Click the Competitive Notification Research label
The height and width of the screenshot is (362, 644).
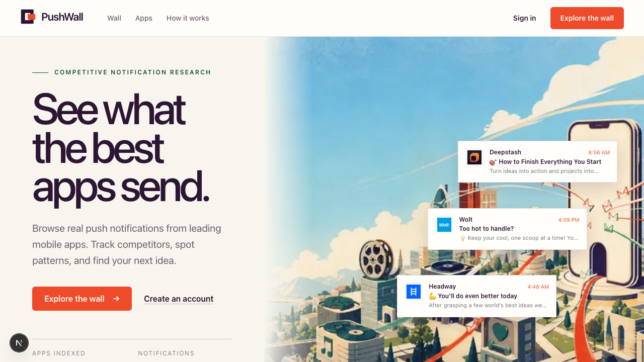(x=133, y=72)
